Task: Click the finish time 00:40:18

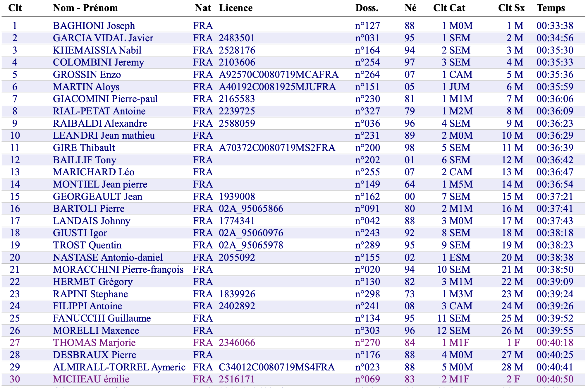Action: (x=555, y=343)
